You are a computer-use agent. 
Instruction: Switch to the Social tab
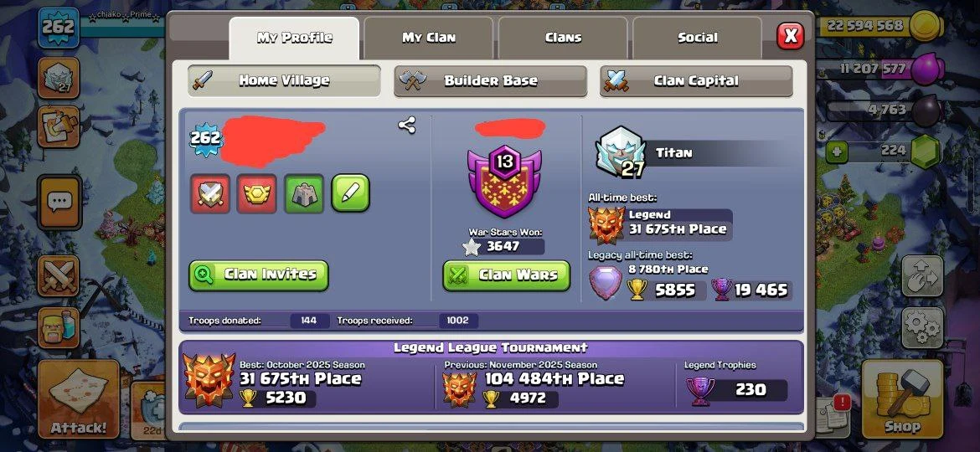tap(698, 38)
